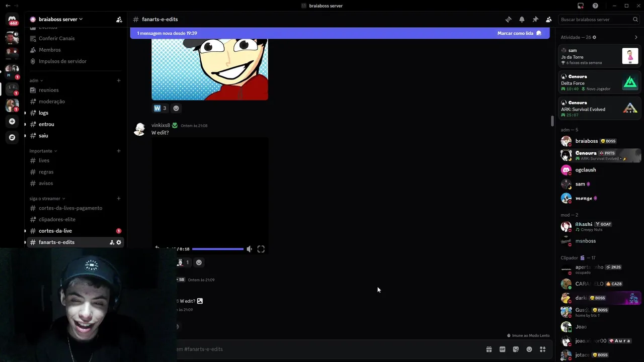The width and height of the screenshot is (644, 362).
Task: Click the Add a Server plus icon
Action: [12, 121]
